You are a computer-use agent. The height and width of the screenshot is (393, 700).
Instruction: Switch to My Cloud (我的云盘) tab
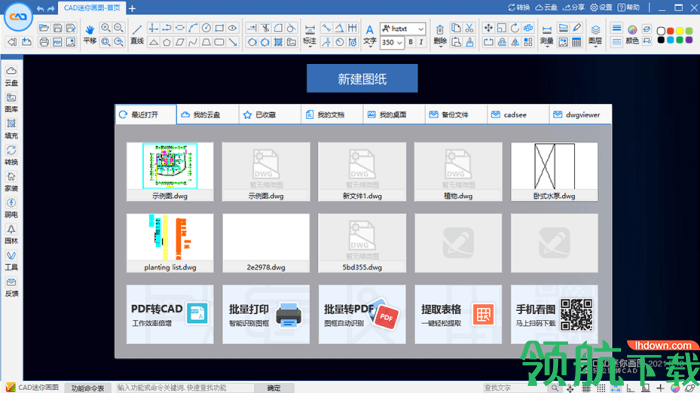tap(208, 115)
